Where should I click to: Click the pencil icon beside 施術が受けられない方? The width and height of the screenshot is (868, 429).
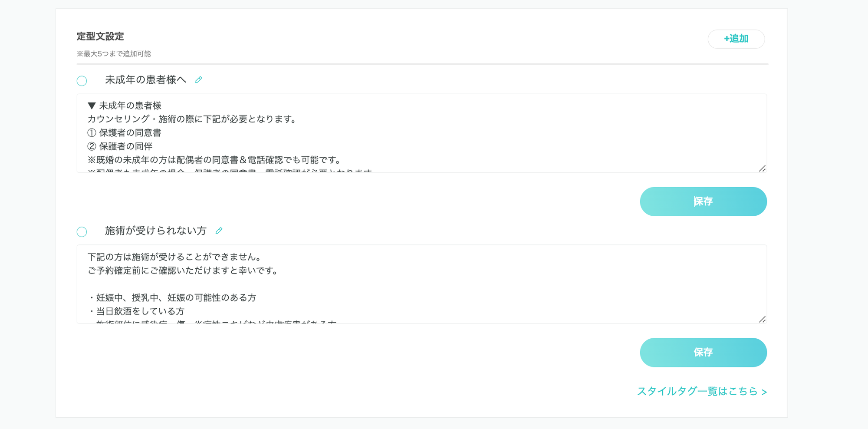pos(219,231)
